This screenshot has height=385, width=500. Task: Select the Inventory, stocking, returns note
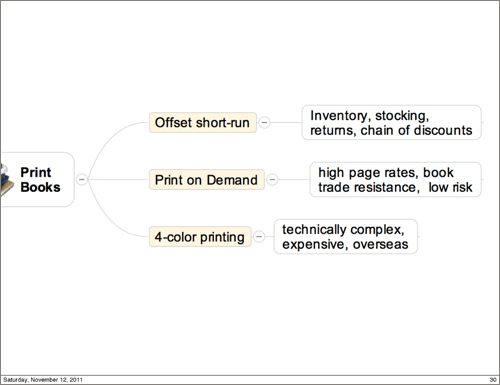[391, 122]
